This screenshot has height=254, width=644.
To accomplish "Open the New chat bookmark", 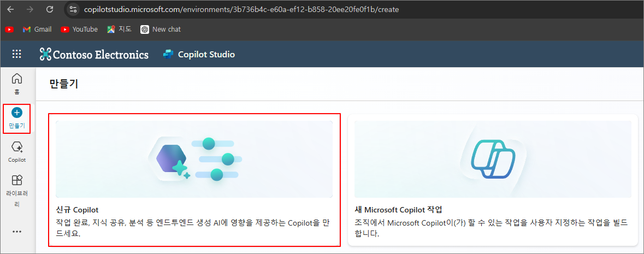I will [160, 29].
